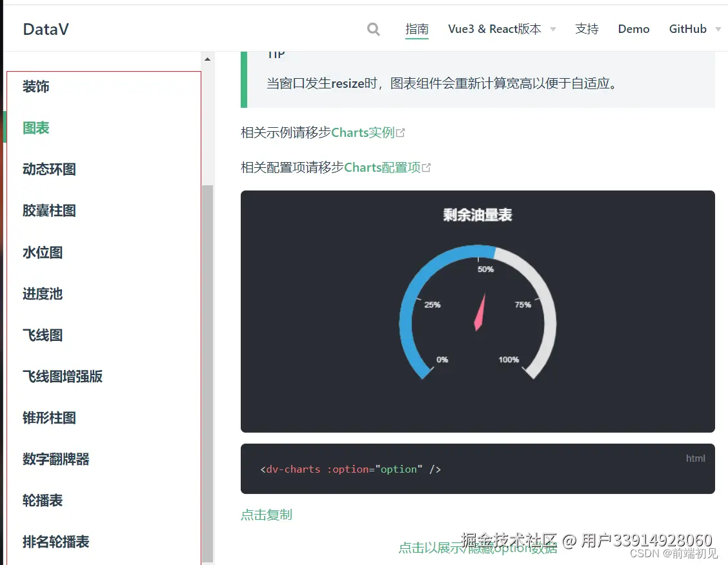Open 锥形柱图 sidebar entry
The width and height of the screenshot is (728, 565).
click(49, 418)
